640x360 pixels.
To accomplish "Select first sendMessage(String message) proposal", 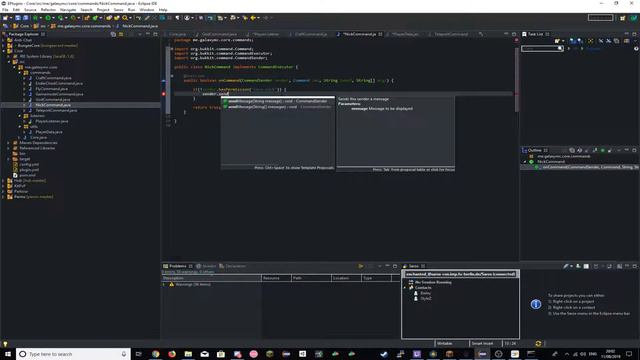I will click(278, 101).
